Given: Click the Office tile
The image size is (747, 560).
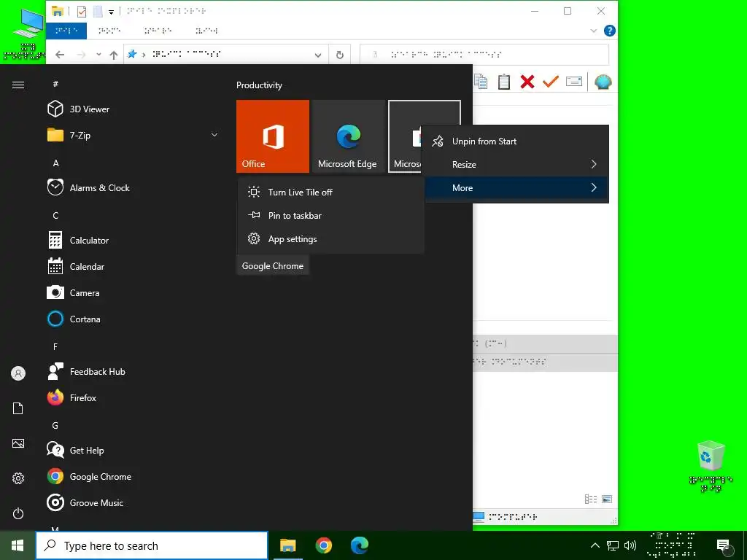Looking at the screenshot, I should [x=273, y=136].
